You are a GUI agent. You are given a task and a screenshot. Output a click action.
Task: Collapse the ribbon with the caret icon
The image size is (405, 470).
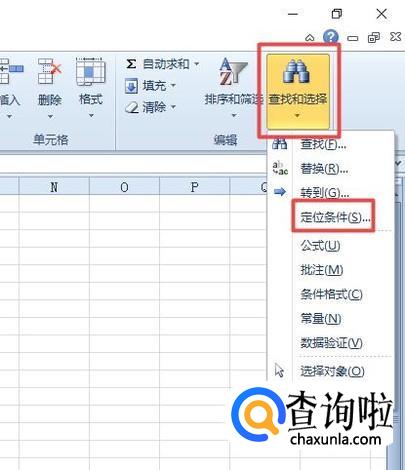click(x=310, y=38)
